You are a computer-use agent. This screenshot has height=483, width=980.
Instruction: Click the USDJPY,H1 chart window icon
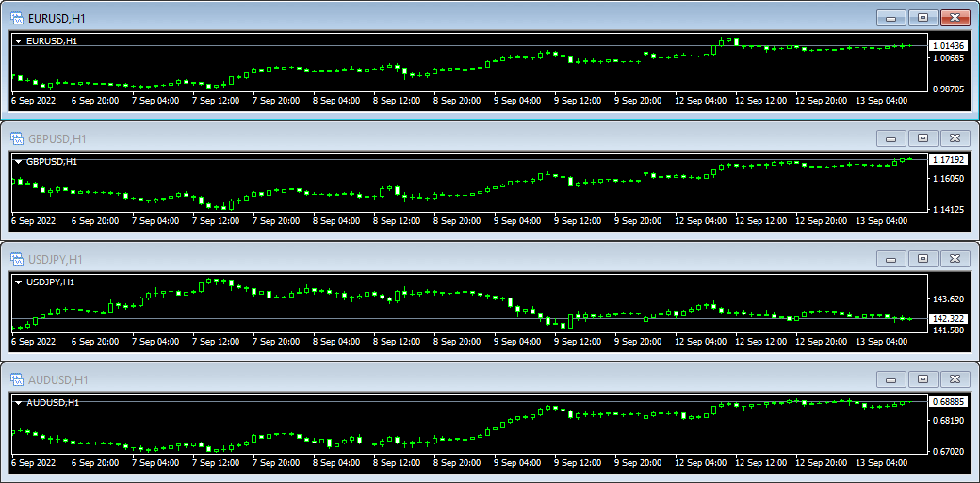point(17,259)
